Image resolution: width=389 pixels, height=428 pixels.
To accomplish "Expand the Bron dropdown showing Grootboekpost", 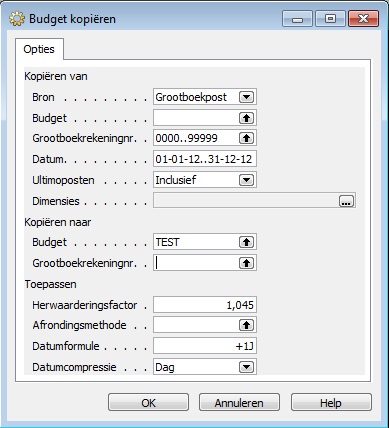I will point(246,97).
